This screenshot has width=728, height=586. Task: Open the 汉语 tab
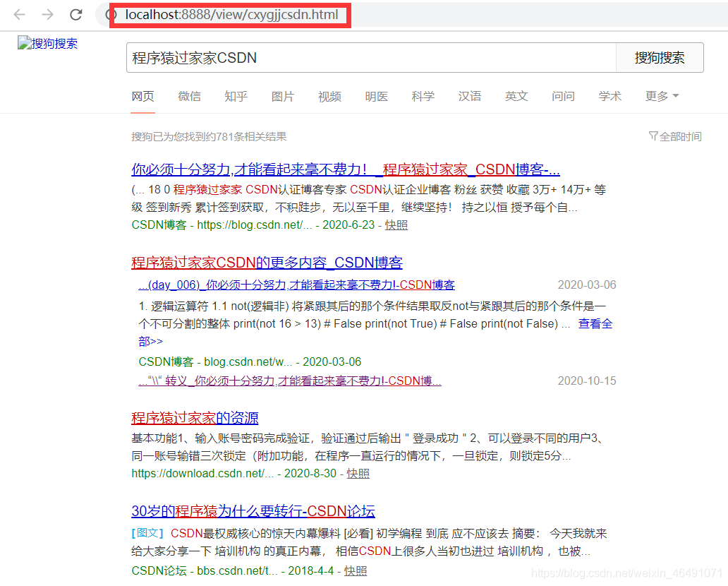point(470,96)
